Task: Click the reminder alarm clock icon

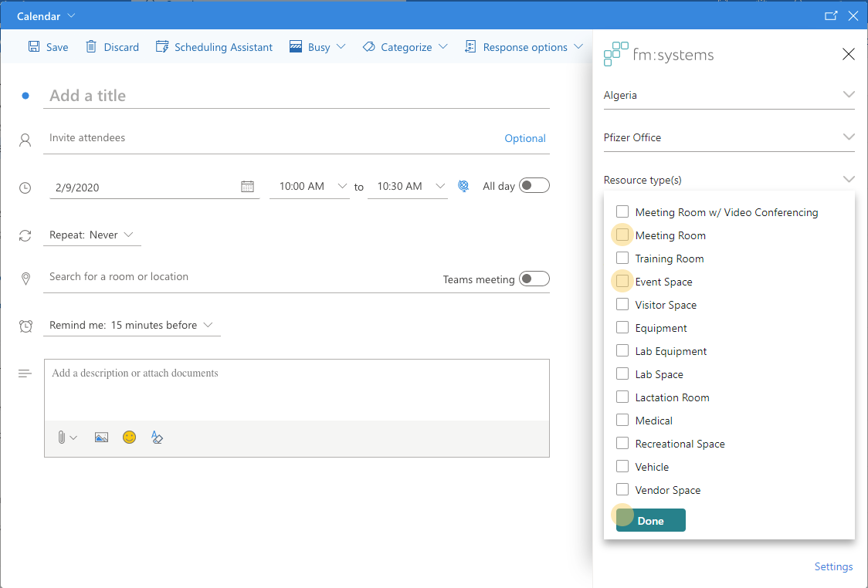Action: point(25,326)
